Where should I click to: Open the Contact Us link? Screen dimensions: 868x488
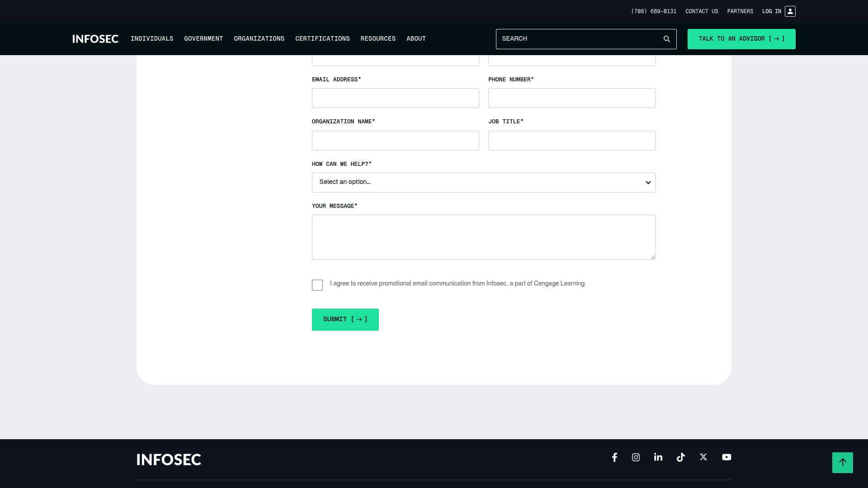click(702, 11)
